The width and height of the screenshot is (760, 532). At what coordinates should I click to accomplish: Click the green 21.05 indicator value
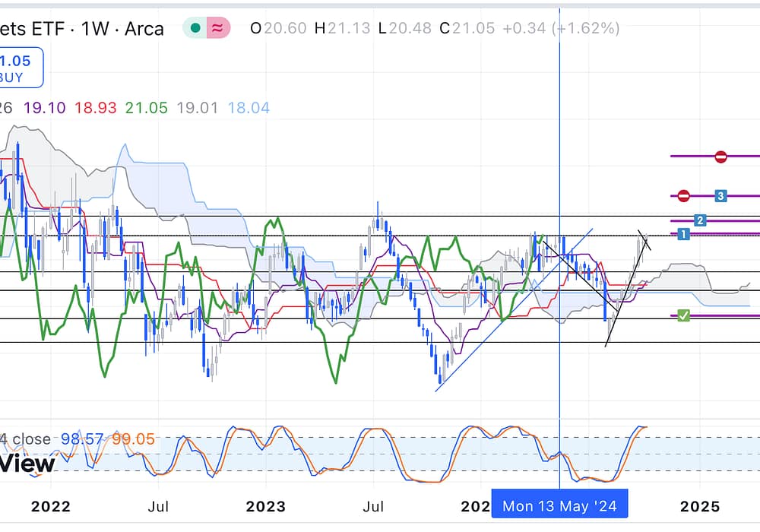[x=146, y=108]
